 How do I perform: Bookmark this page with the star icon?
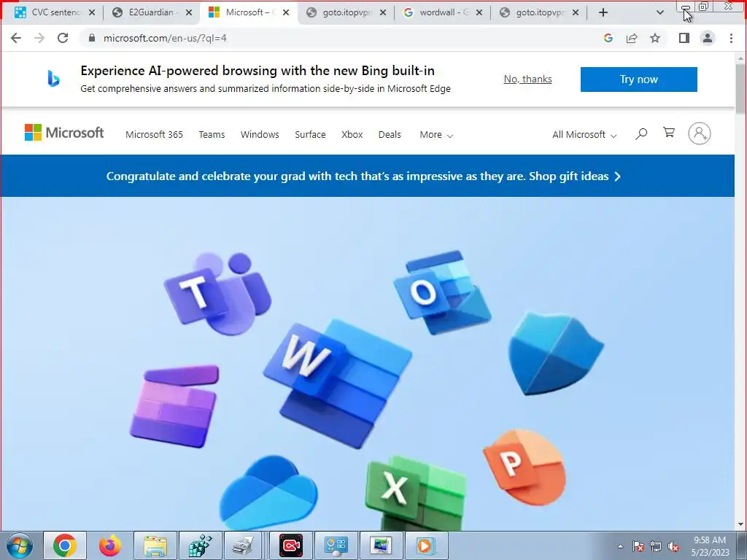(655, 38)
